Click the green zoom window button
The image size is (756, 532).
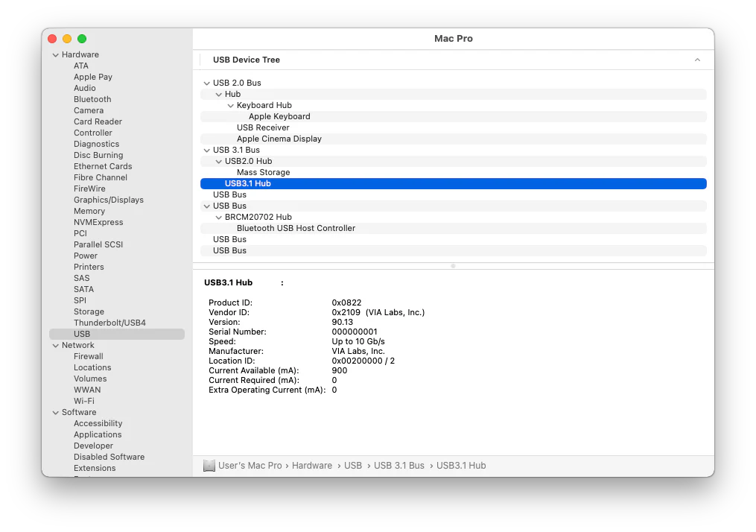click(x=82, y=39)
